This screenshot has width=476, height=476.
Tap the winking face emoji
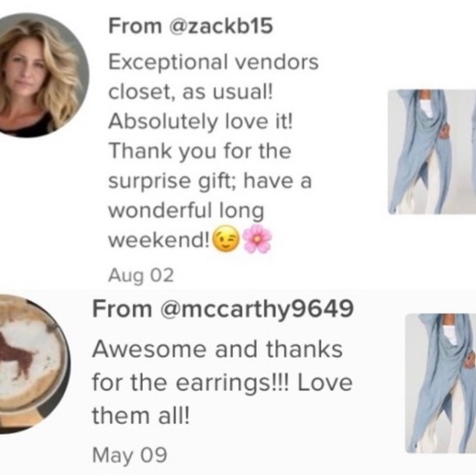[x=225, y=239]
